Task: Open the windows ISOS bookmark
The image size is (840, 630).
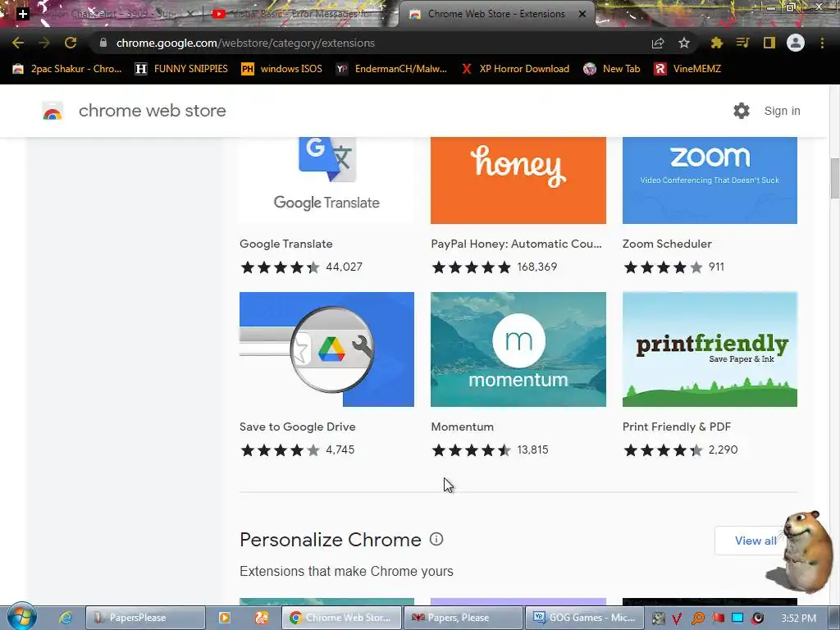Action: [282, 69]
